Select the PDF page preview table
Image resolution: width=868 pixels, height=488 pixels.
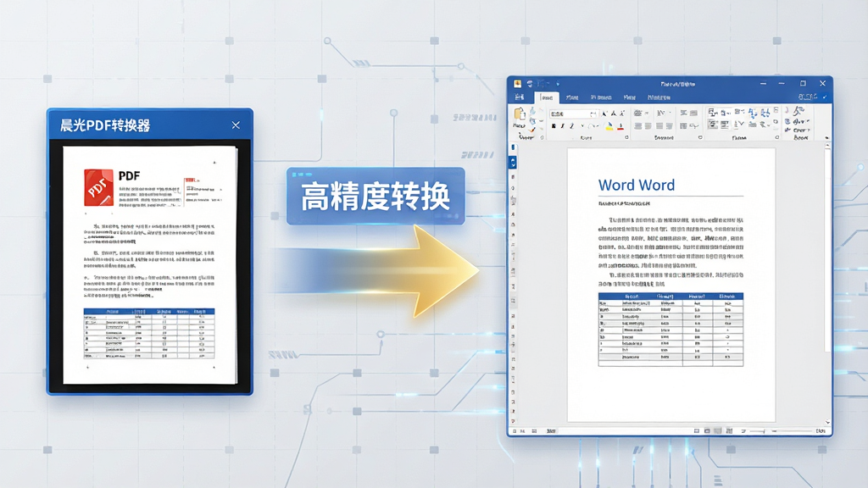click(149, 334)
